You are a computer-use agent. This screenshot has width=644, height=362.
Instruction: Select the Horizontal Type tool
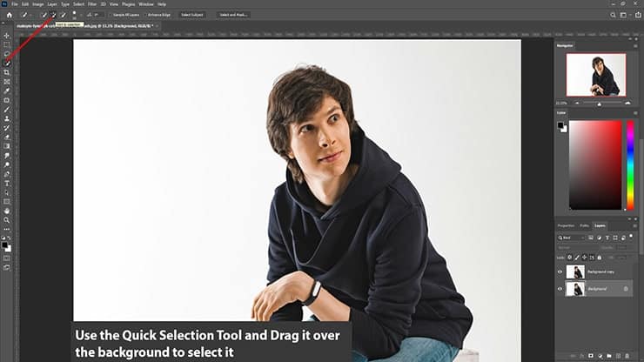(7, 184)
